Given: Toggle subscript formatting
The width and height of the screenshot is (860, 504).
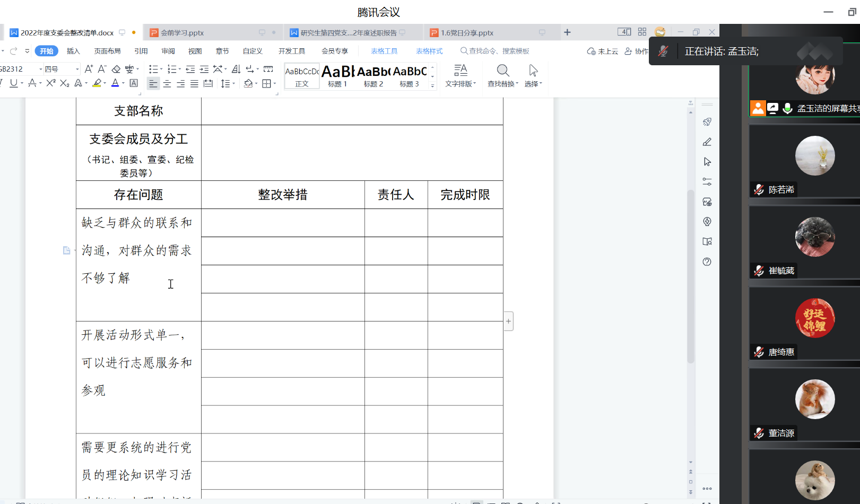Looking at the screenshot, I should click(64, 83).
